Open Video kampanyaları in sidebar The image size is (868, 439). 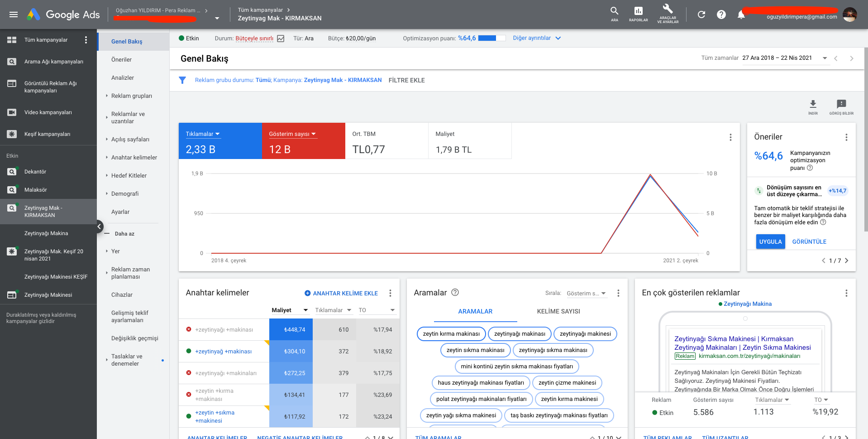[48, 112]
